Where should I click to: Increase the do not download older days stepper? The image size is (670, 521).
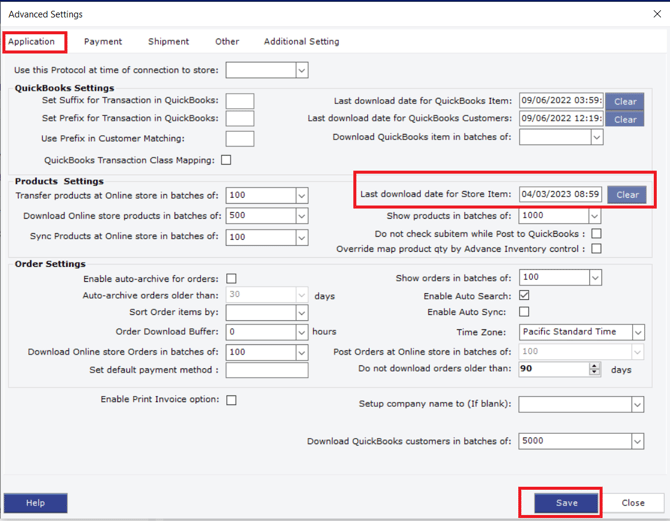[x=595, y=366]
